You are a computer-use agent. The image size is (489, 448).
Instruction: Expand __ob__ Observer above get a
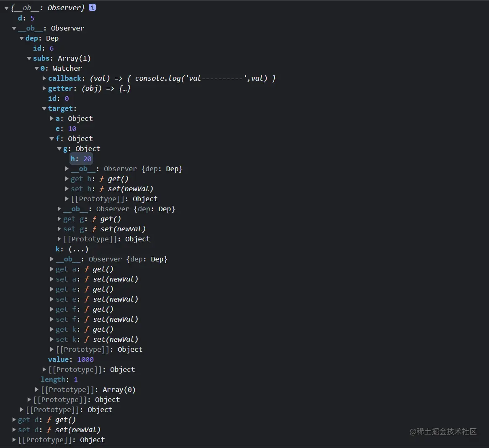pyautogui.click(x=52, y=259)
